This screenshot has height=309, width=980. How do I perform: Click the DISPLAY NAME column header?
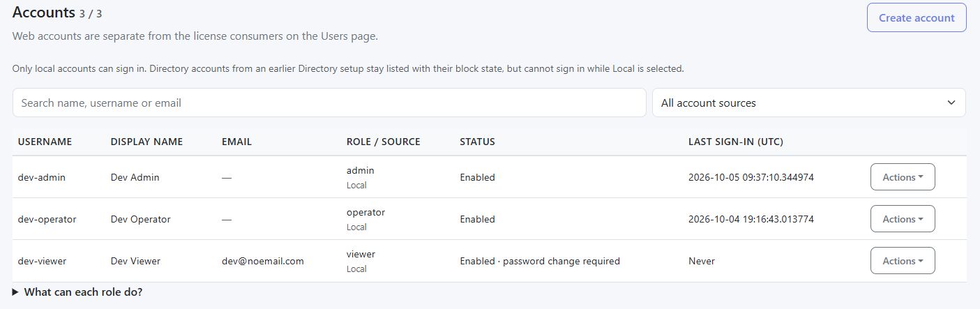(146, 142)
